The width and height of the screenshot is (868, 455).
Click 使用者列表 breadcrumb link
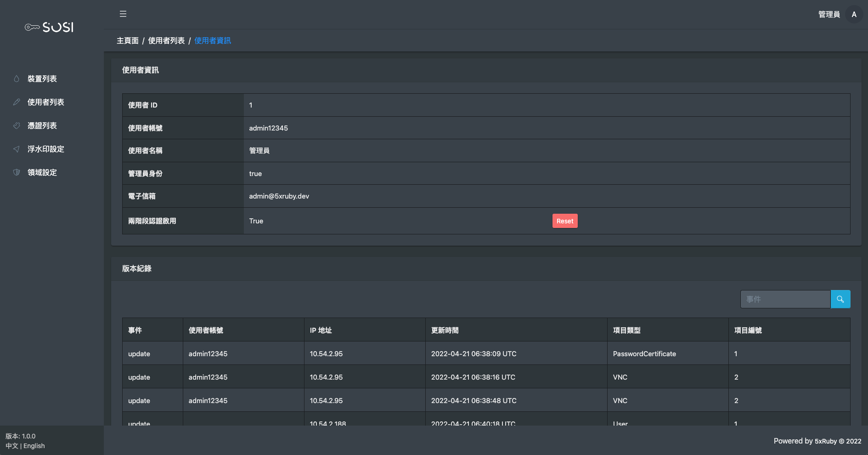click(166, 40)
